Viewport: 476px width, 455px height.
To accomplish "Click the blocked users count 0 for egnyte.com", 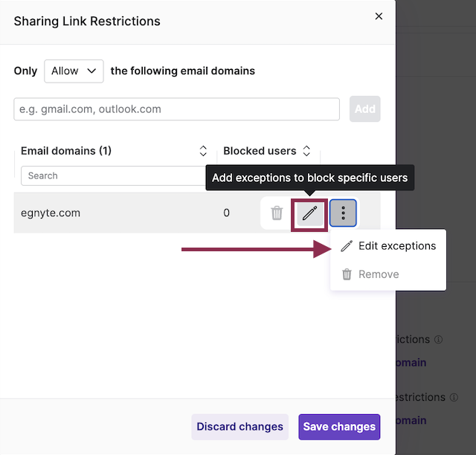I will [227, 213].
